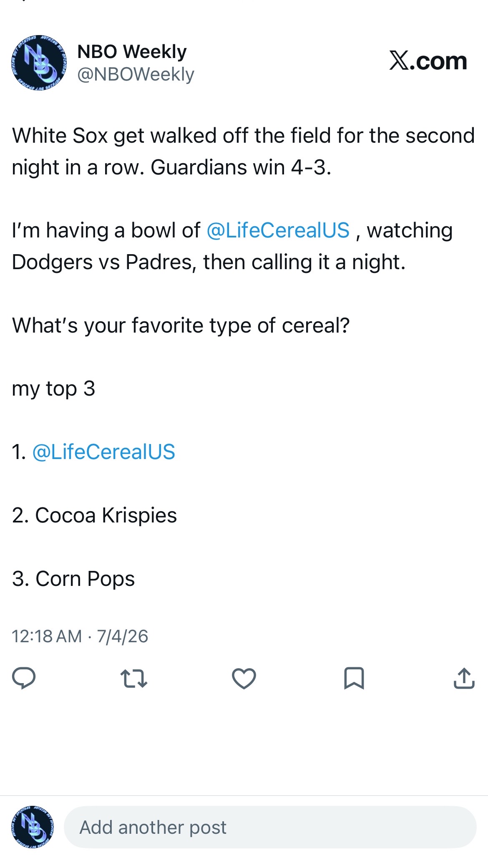The height and width of the screenshot is (868, 488).
Task: Tap the Corn Pops list item
Action: [73, 579]
